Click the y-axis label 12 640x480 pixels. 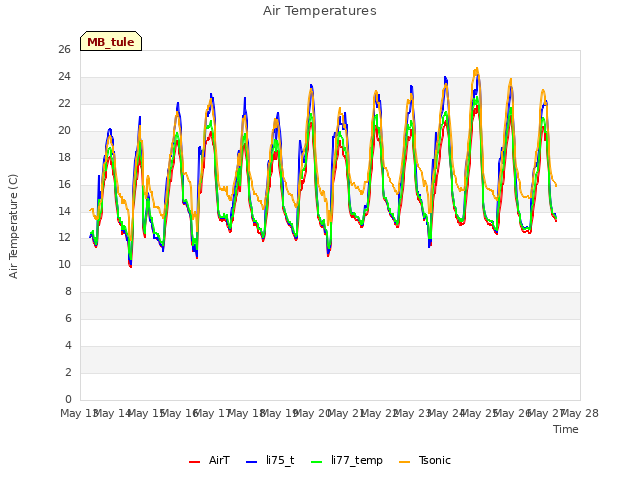(x=64, y=238)
